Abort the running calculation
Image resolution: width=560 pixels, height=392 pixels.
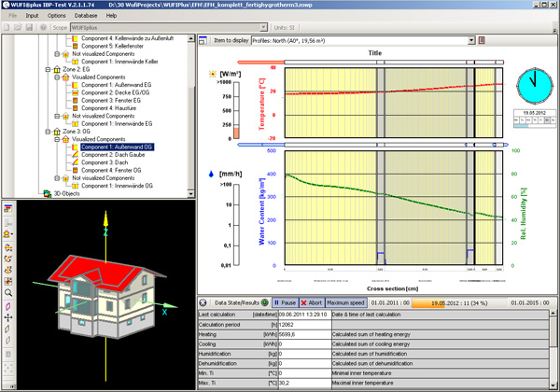click(312, 303)
